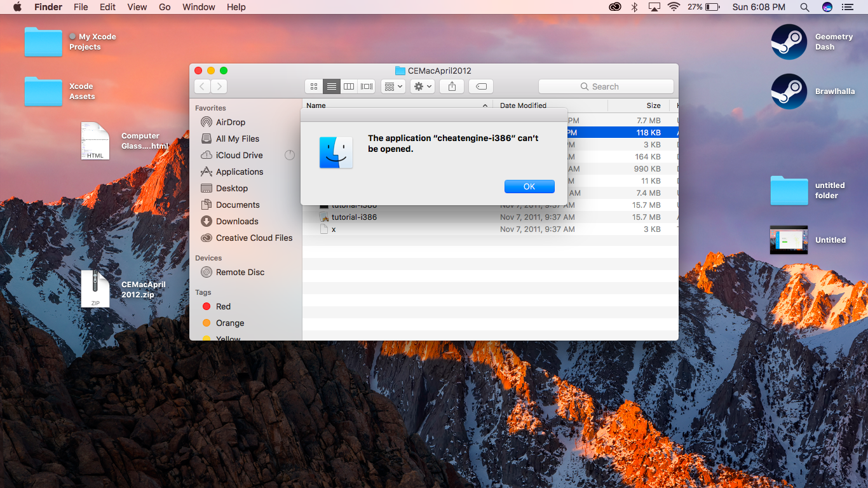
Task: Click the Edit Tags toolbar button
Action: coord(481,86)
